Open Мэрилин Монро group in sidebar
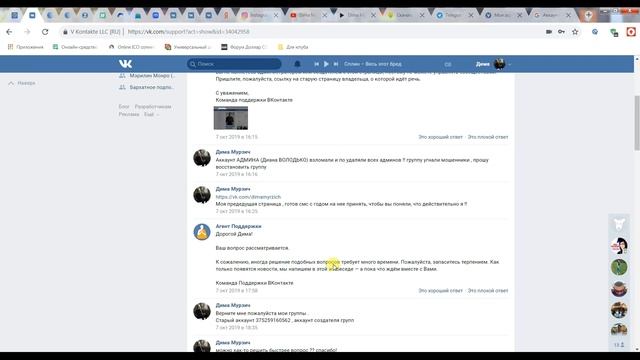Screen dimensions: 640x360 (x=147, y=76)
